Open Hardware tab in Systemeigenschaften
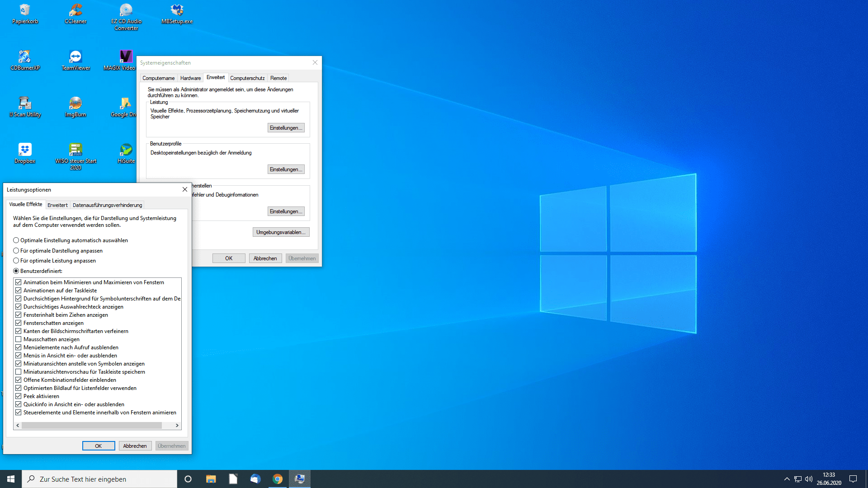This screenshot has height=488, width=868. tap(190, 78)
